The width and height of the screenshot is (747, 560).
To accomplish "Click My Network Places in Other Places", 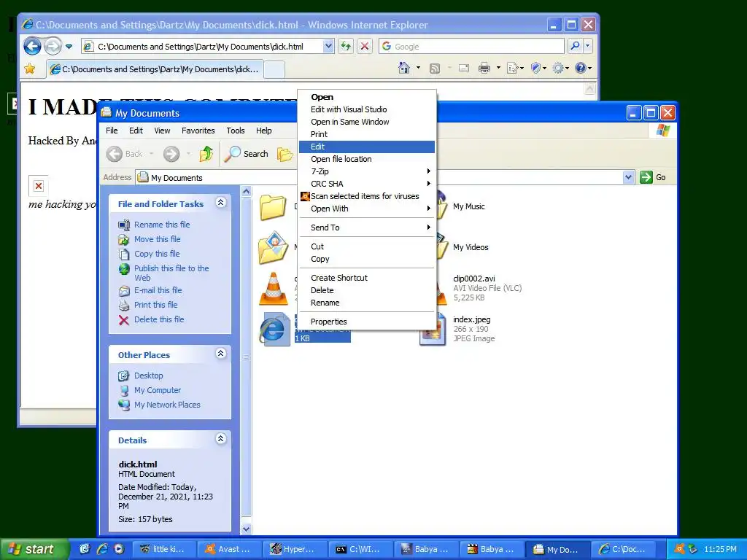I will (167, 404).
